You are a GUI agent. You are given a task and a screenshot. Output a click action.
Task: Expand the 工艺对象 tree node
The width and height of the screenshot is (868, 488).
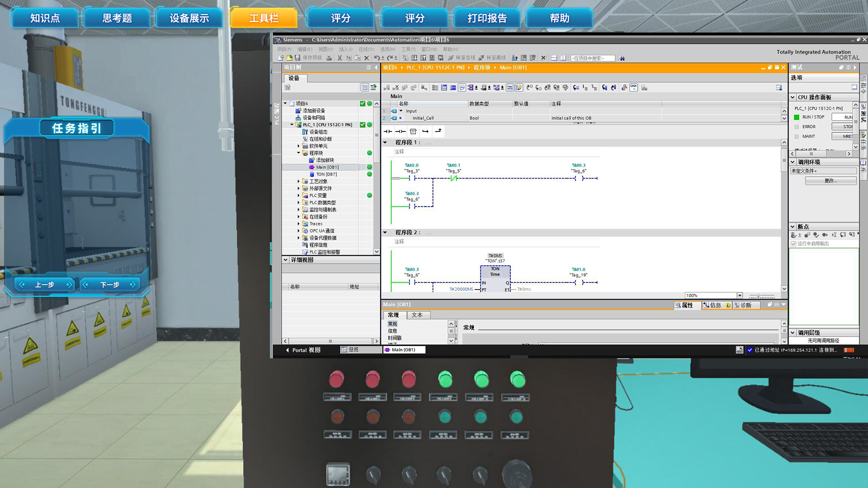click(299, 181)
